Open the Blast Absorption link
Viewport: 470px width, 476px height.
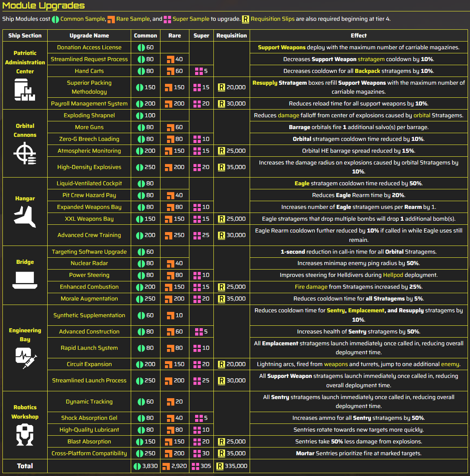(89, 442)
